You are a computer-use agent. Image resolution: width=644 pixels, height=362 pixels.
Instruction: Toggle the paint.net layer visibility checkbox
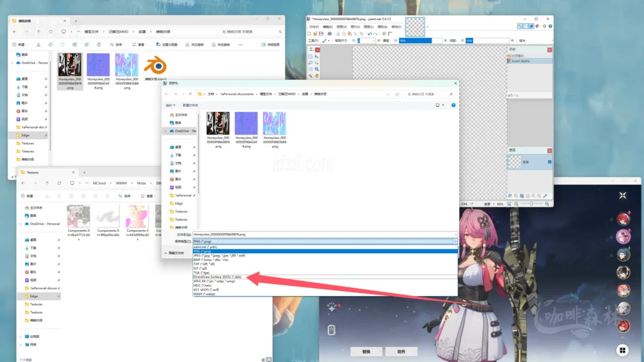click(550, 162)
